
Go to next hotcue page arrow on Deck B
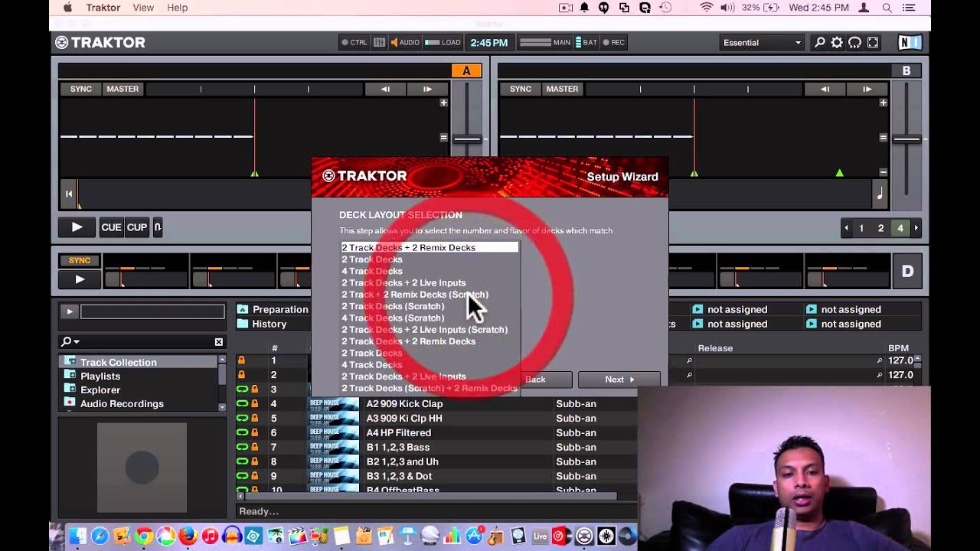916,228
